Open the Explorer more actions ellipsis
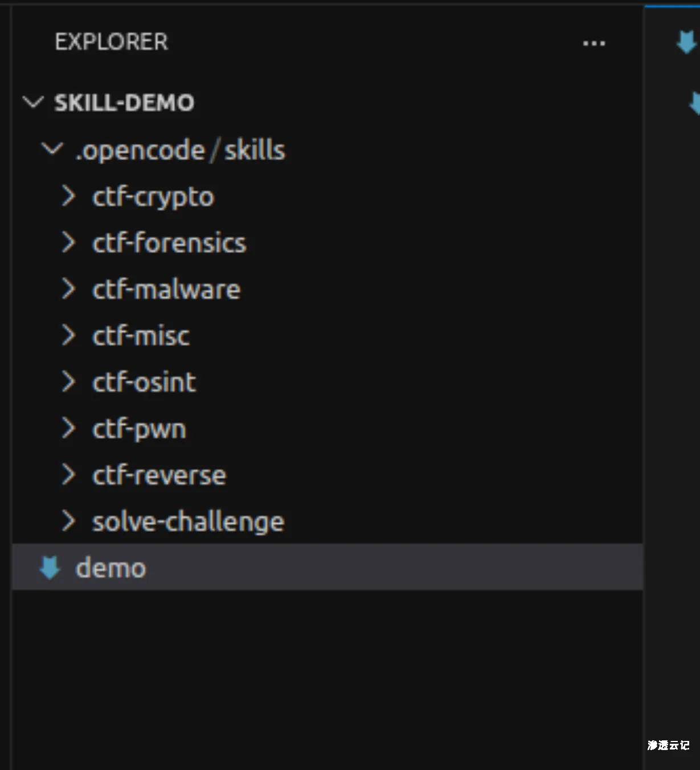The height and width of the screenshot is (770, 700). 593,43
